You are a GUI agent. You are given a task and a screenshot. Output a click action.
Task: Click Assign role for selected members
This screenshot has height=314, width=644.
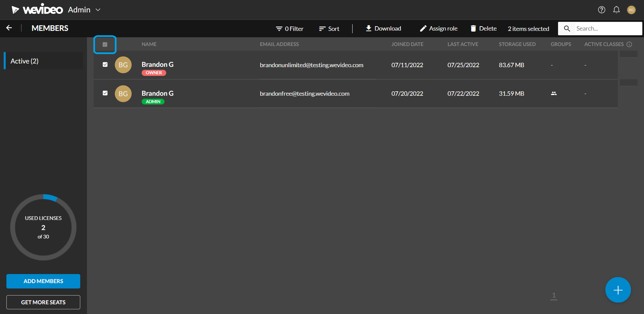click(x=439, y=29)
